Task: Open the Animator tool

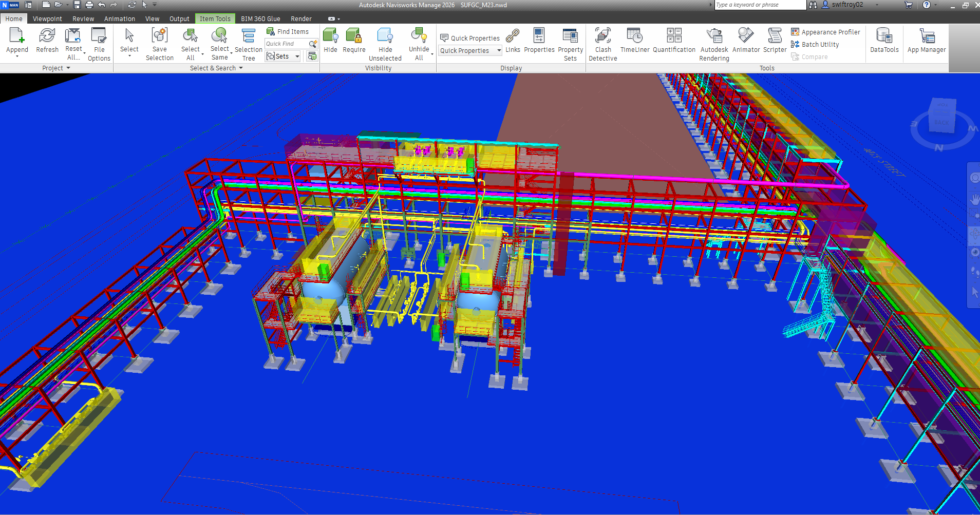Action: pyautogui.click(x=745, y=41)
